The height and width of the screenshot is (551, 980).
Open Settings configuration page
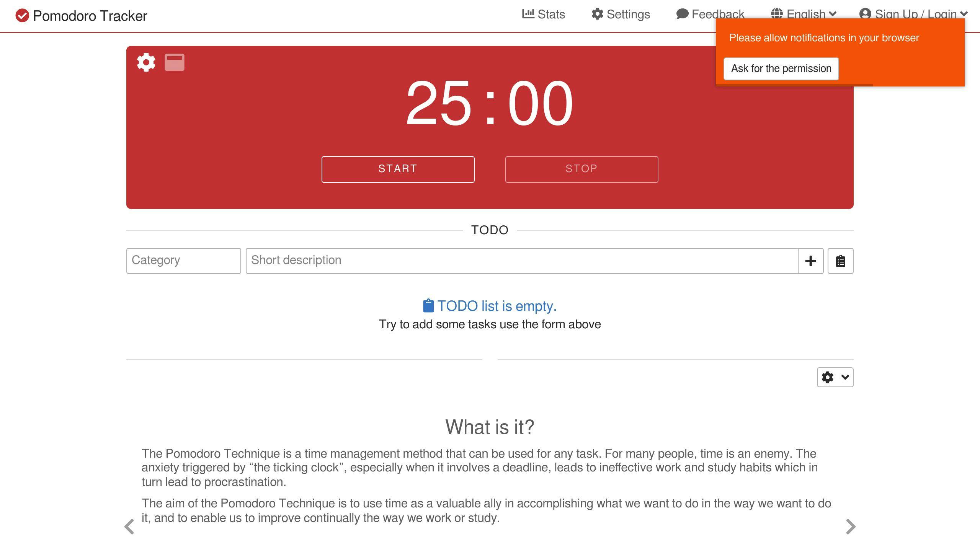click(621, 15)
